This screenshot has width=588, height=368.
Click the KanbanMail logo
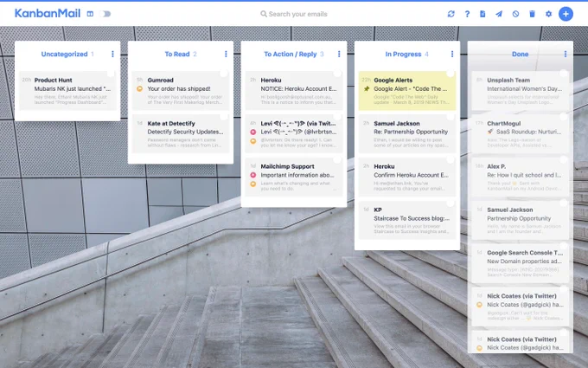click(x=48, y=14)
